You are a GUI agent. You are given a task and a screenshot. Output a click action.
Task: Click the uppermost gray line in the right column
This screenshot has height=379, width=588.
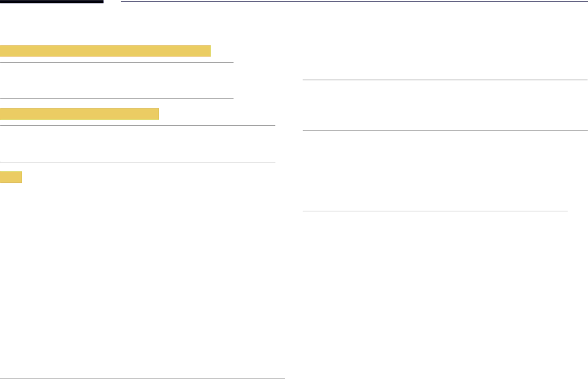[445, 80]
